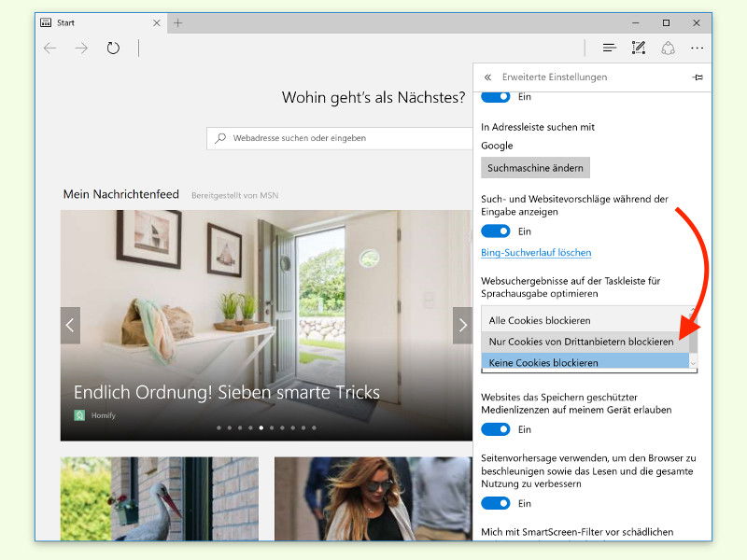Select the first carousel dot
The width and height of the screenshot is (747, 560).
[218, 427]
